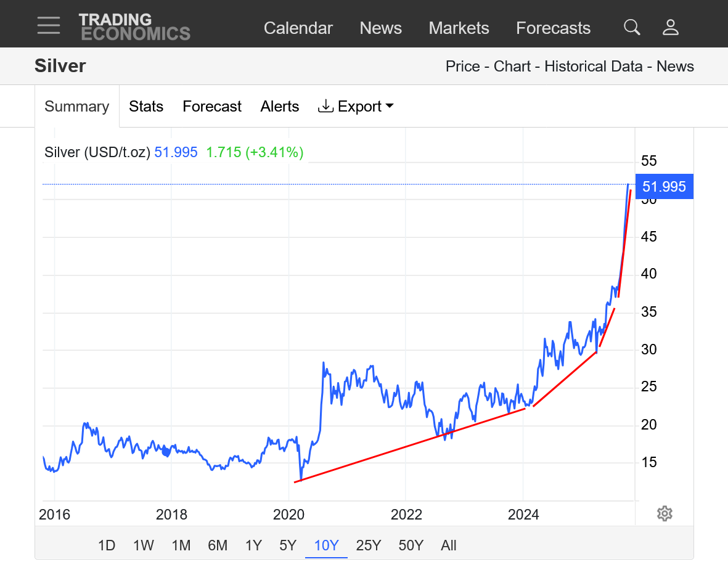Viewport: 728px width, 575px height.
Task: Set chart range to 1Y
Action: 253,545
